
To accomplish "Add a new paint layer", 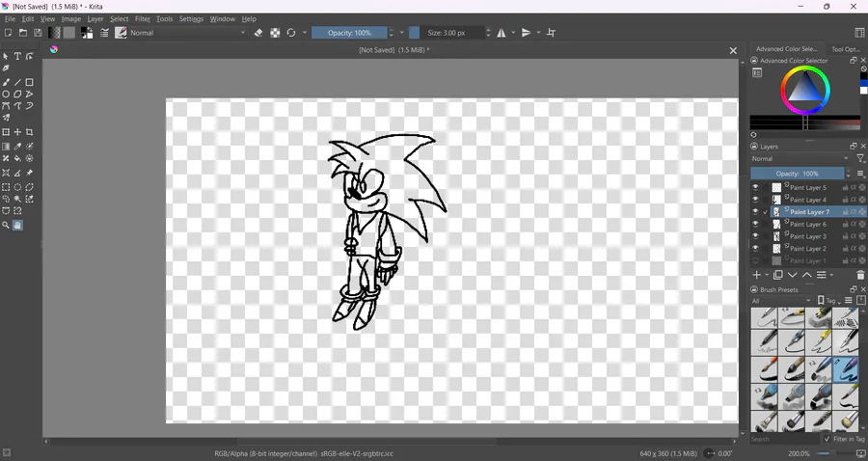I will (756, 275).
